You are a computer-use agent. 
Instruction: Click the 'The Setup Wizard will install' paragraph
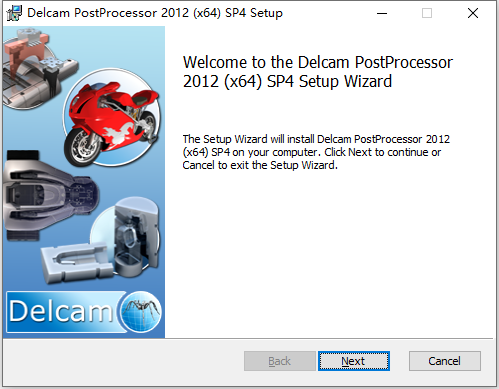[x=316, y=152]
